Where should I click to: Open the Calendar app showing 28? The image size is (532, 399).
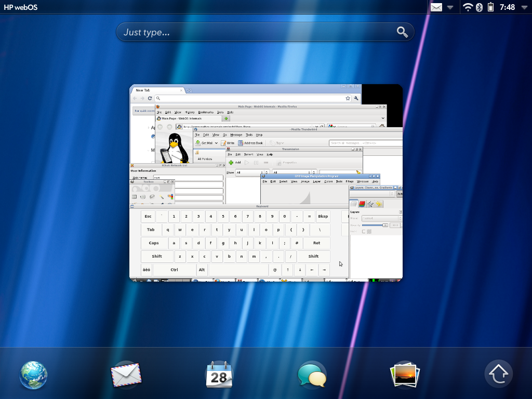click(x=219, y=375)
